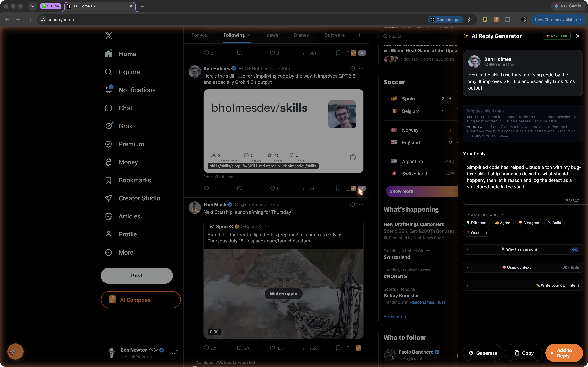Viewport: 588px width, 367px height.
Task: Expand Write your own intent section
Action: click(x=523, y=285)
